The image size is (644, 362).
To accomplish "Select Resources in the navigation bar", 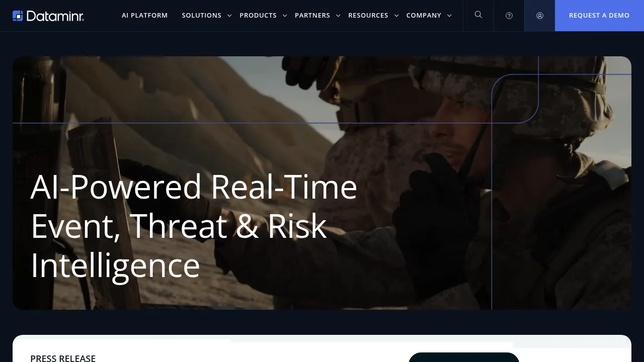I will [368, 16].
